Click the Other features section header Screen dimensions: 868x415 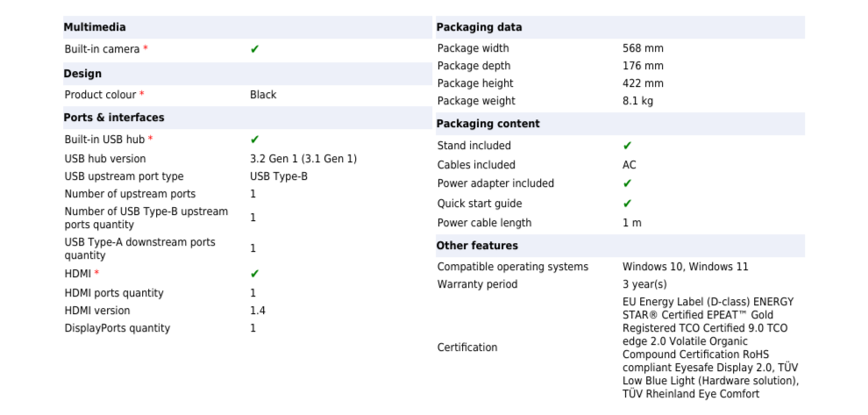(x=477, y=246)
